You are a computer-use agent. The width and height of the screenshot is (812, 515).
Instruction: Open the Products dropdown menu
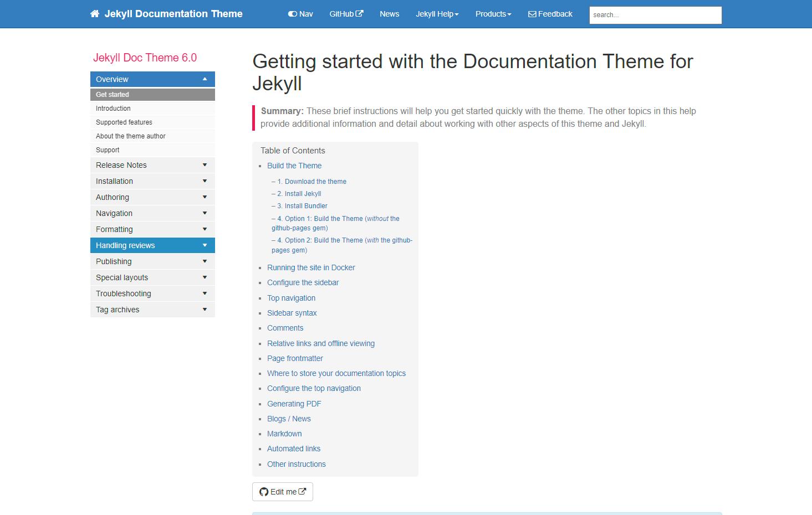coord(492,14)
